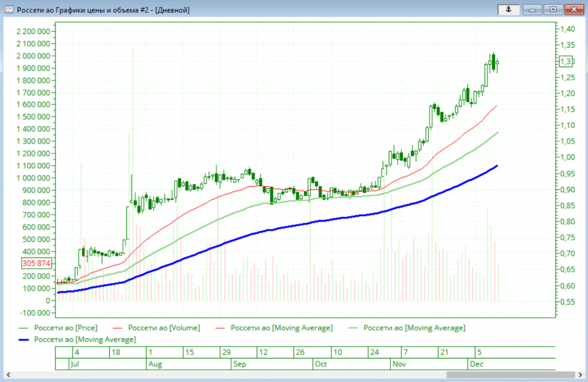Click the light green Moving Average legend entry
This screenshot has height=382, width=588.
(413, 328)
